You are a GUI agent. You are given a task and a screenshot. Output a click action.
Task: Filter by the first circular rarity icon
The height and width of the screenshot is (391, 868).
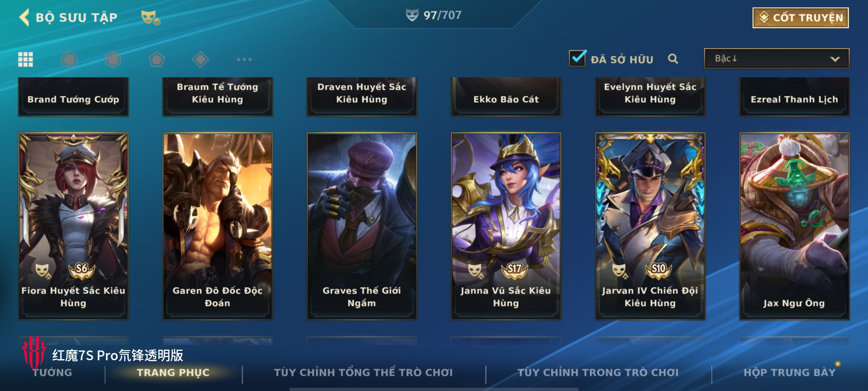pos(69,59)
